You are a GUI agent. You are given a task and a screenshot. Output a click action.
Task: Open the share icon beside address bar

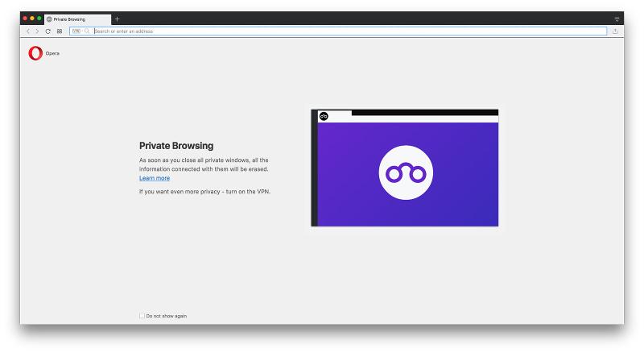(x=615, y=31)
